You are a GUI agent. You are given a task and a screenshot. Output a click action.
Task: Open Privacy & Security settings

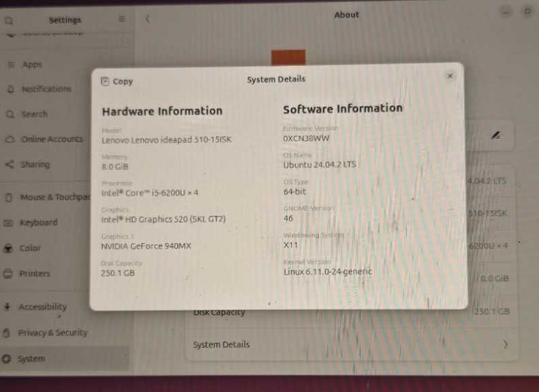[x=65, y=333]
